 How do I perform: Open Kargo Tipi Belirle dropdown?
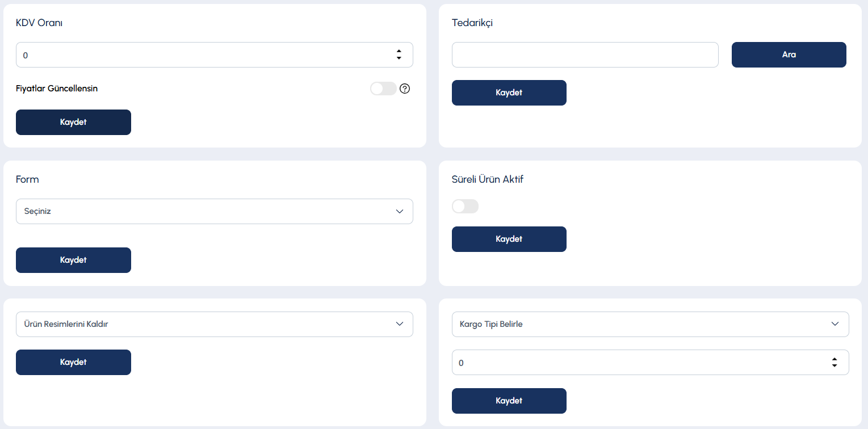[x=651, y=324]
